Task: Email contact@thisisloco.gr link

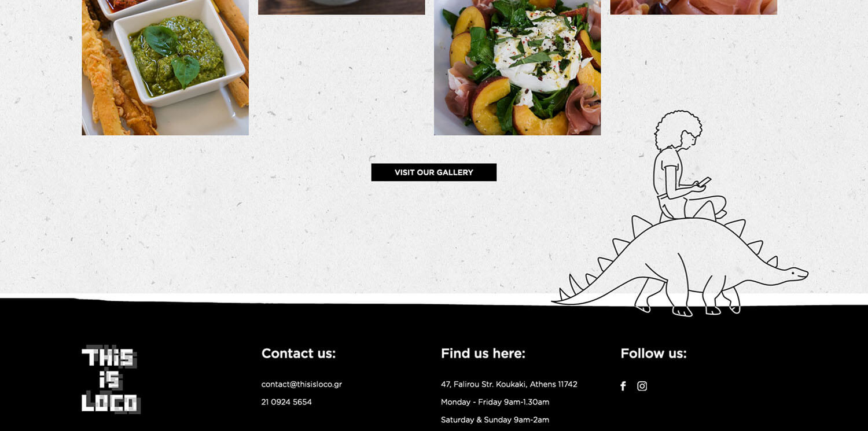Action: 301,384
